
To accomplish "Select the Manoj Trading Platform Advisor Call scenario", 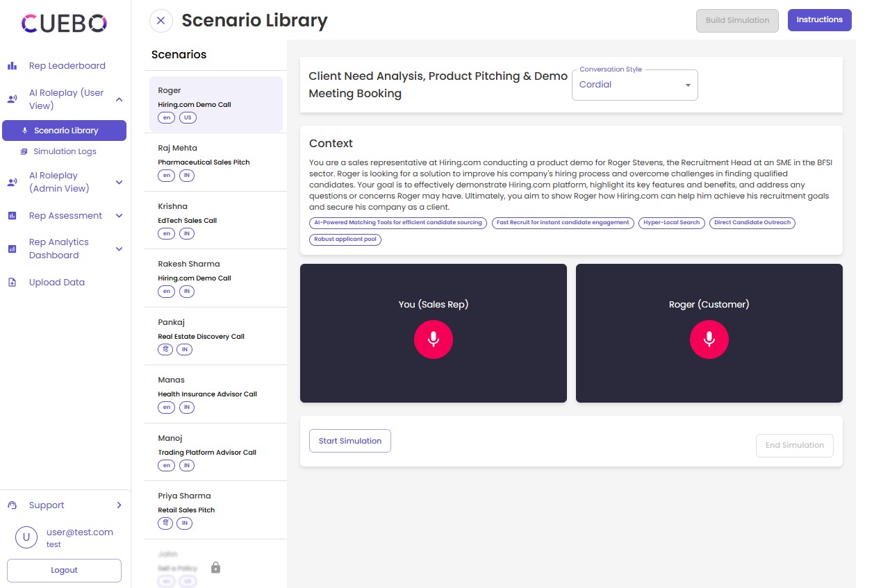I will click(x=215, y=452).
